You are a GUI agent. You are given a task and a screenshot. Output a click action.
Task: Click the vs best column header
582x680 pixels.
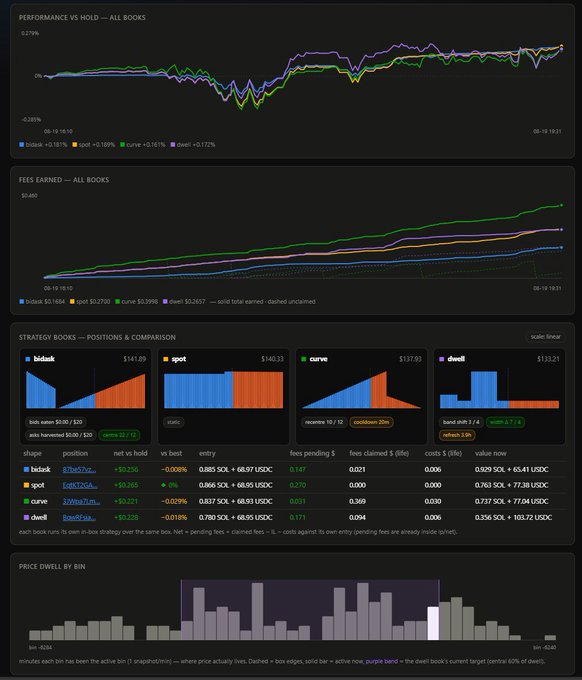tap(171, 453)
